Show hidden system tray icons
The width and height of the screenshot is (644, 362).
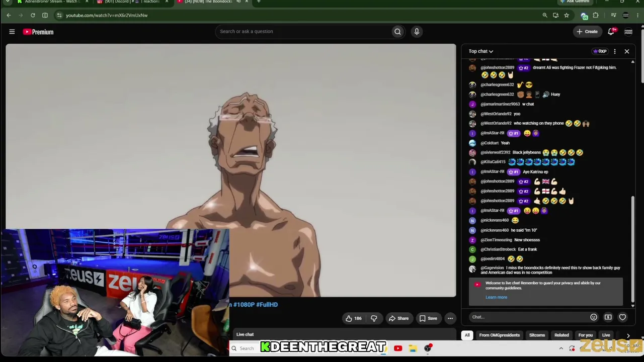point(561,348)
